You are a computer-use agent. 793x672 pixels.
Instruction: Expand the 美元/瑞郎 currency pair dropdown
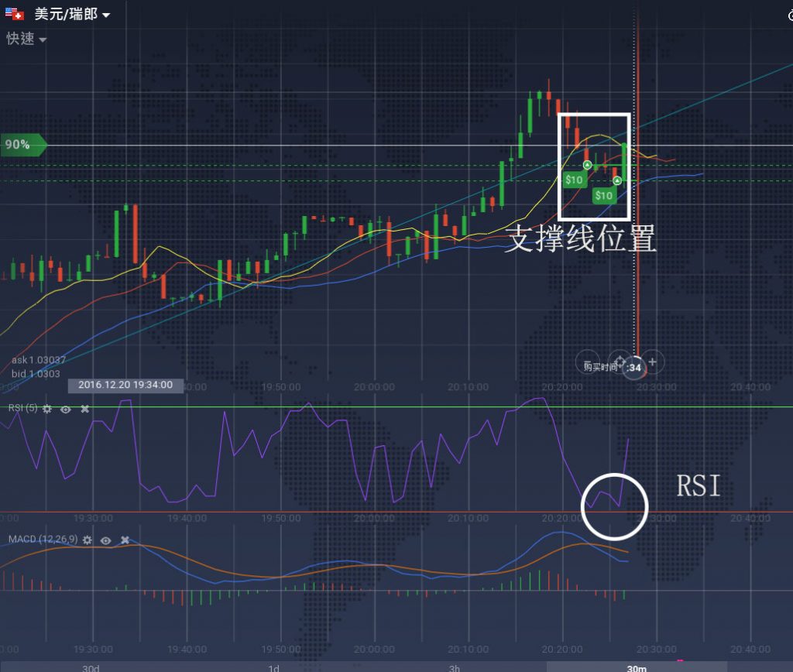105,15
